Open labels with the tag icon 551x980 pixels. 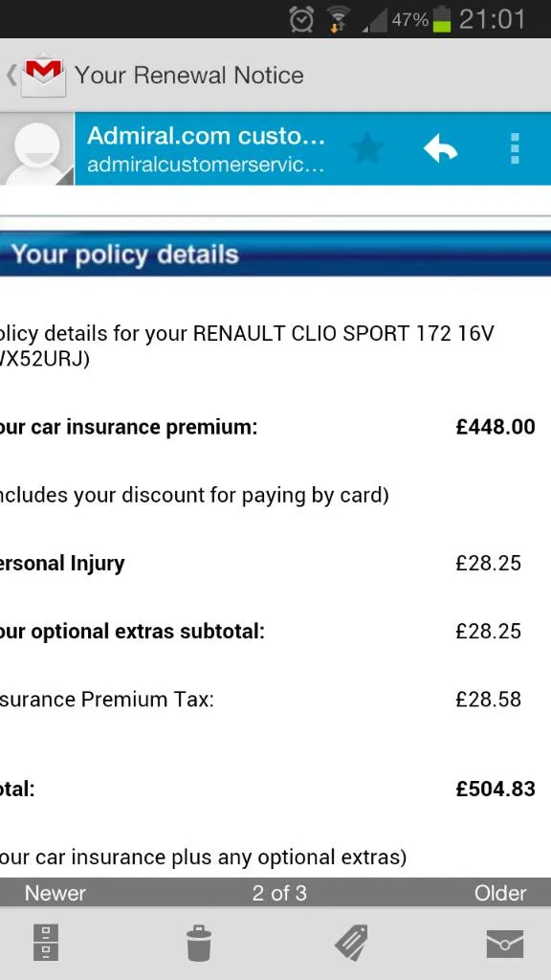pyautogui.click(x=351, y=943)
